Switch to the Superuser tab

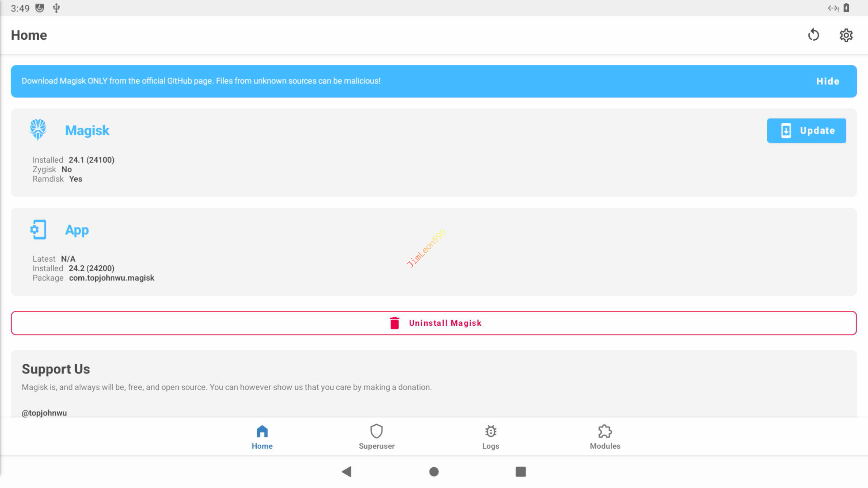click(376, 437)
